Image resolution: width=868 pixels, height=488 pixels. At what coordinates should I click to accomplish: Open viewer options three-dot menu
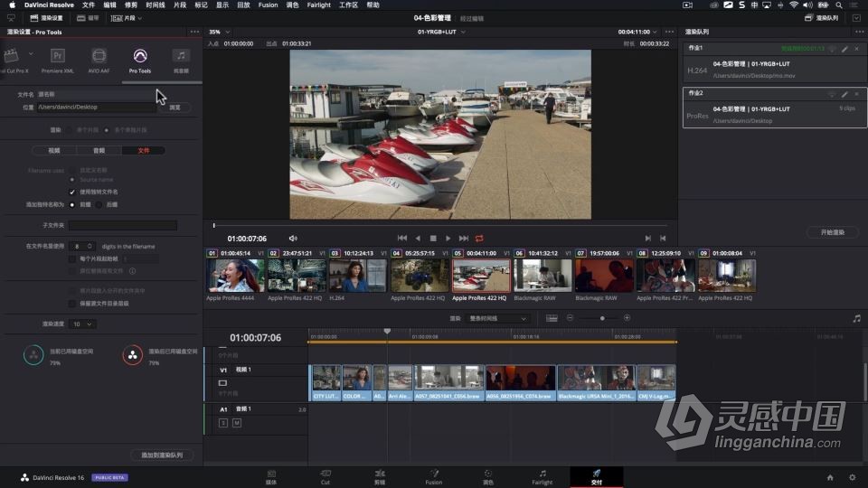(x=669, y=33)
